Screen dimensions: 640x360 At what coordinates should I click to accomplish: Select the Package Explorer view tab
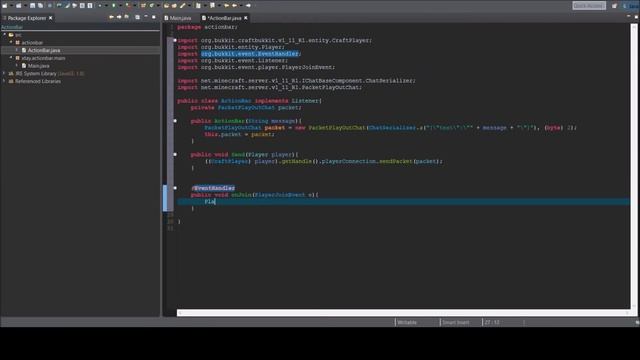[x=27, y=18]
